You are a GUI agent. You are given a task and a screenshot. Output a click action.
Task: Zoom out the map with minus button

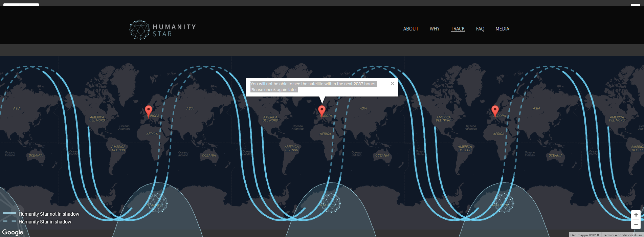636,224
